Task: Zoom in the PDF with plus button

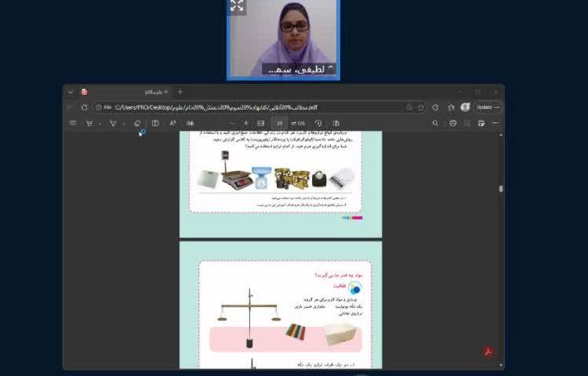Action: coord(246,123)
